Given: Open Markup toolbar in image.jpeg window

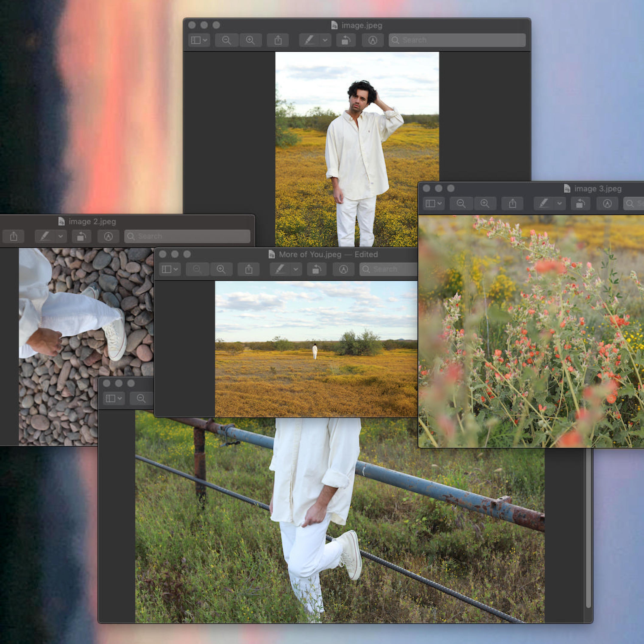Looking at the screenshot, I should 373,40.
